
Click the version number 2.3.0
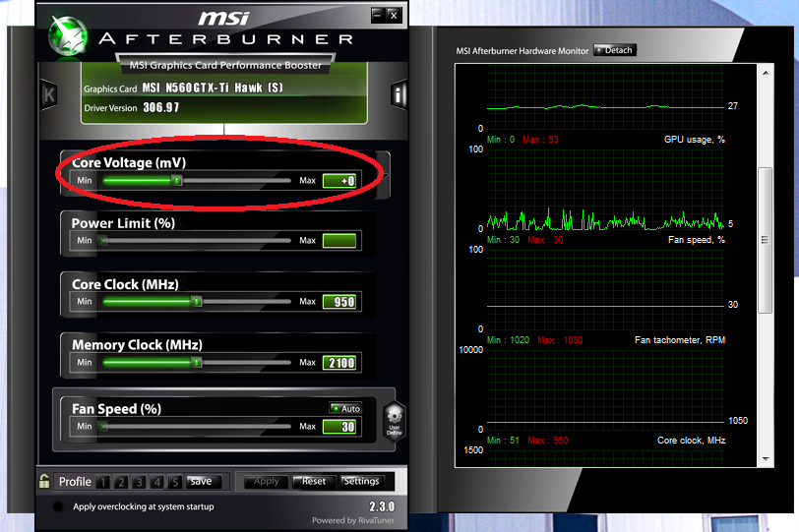[x=382, y=506]
